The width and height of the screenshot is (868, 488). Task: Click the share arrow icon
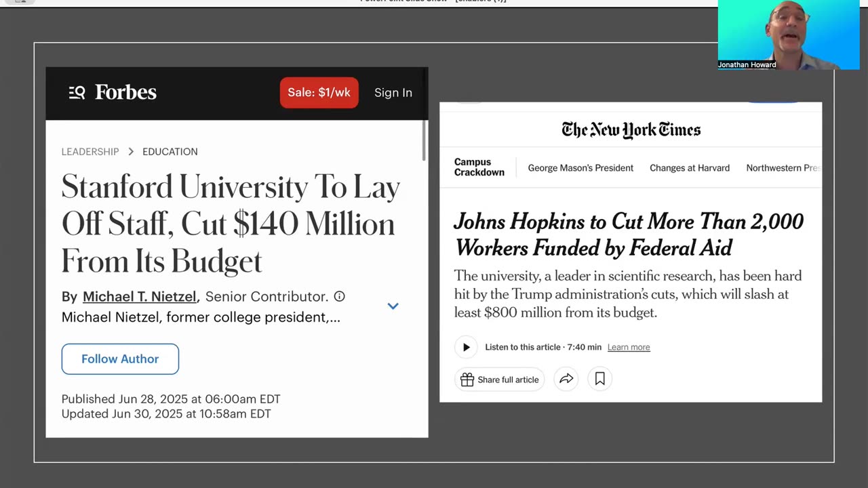566,380
